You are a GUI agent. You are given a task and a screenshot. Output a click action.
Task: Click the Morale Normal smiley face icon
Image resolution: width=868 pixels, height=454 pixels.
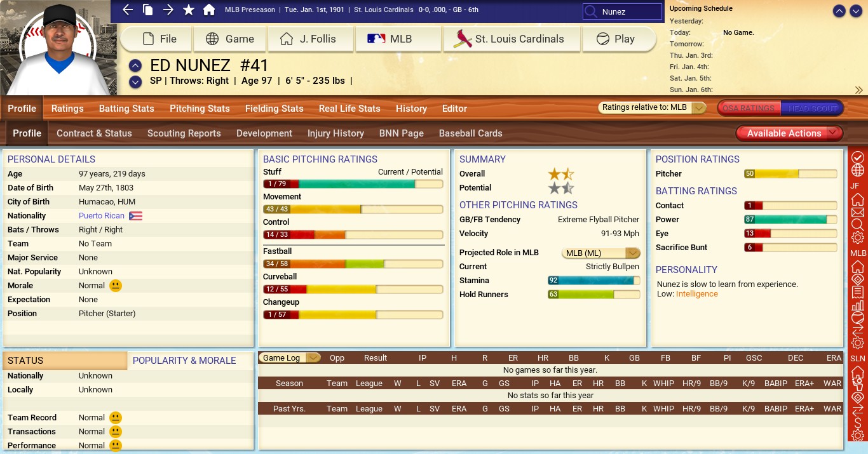click(x=116, y=286)
